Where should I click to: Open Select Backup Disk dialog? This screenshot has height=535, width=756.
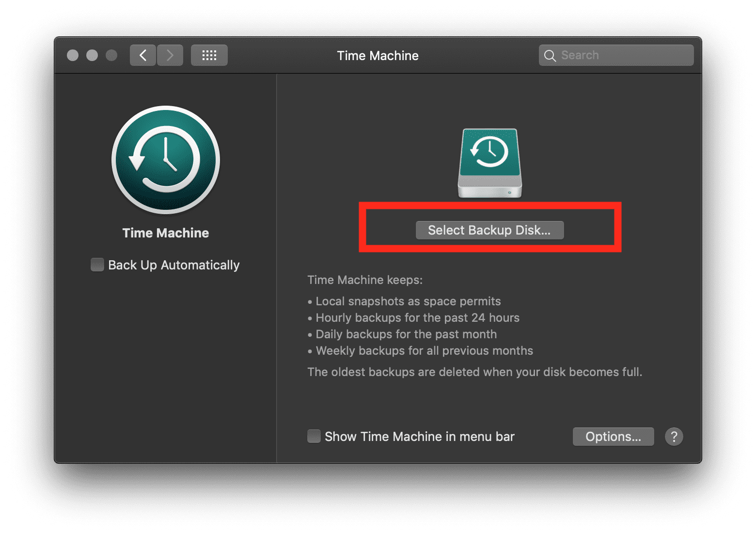pos(489,230)
